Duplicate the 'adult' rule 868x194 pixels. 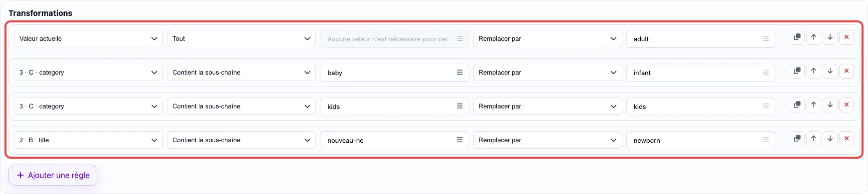pos(797,37)
